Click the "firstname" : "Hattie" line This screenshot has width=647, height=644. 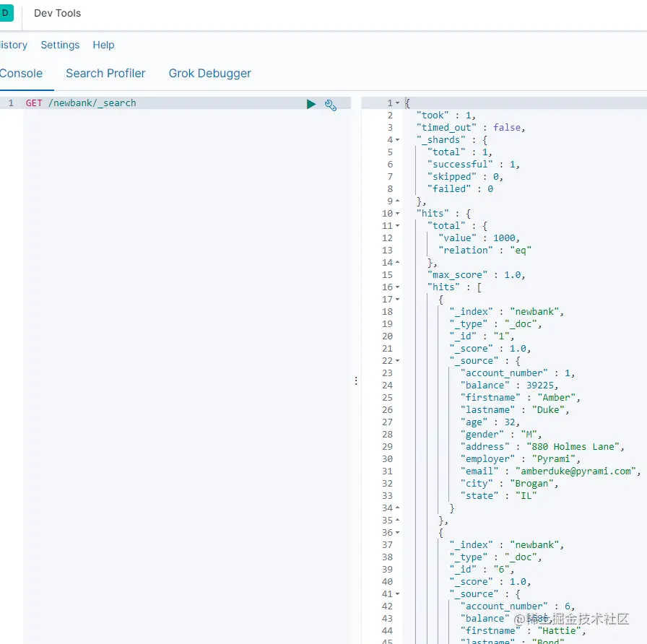click(x=524, y=631)
